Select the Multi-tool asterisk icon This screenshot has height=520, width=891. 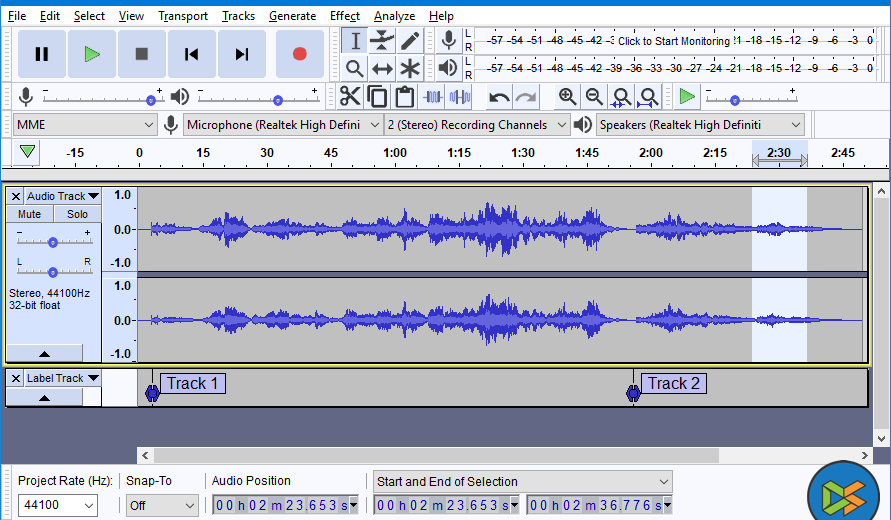tap(410, 68)
